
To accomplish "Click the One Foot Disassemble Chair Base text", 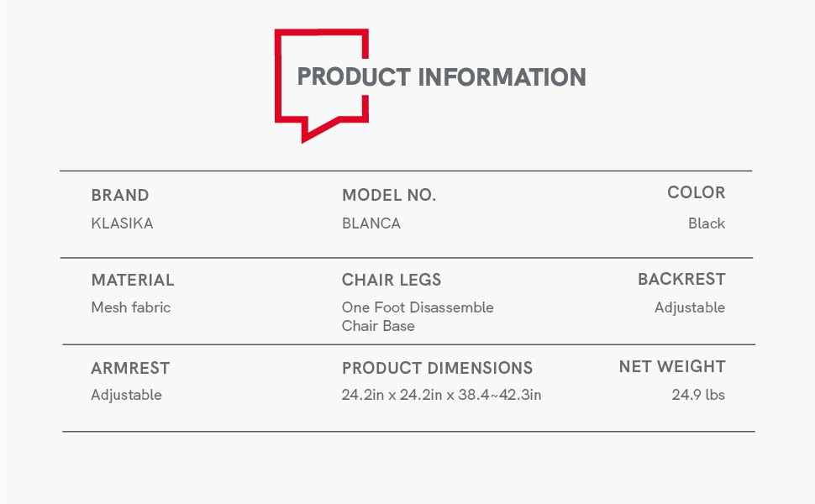I will coord(418,317).
